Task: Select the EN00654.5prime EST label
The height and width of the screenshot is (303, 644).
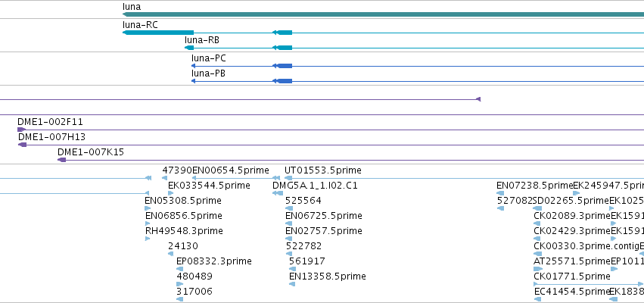Action: coord(231,170)
